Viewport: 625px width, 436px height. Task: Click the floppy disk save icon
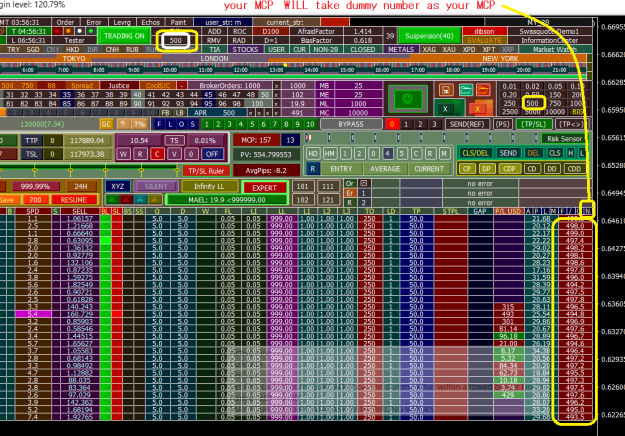point(446,90)
